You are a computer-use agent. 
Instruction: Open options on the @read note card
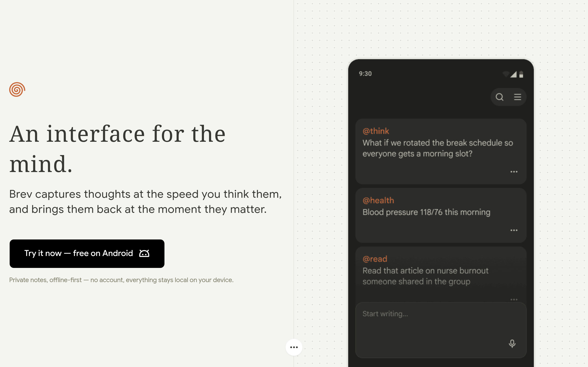(x=514, y=300)
